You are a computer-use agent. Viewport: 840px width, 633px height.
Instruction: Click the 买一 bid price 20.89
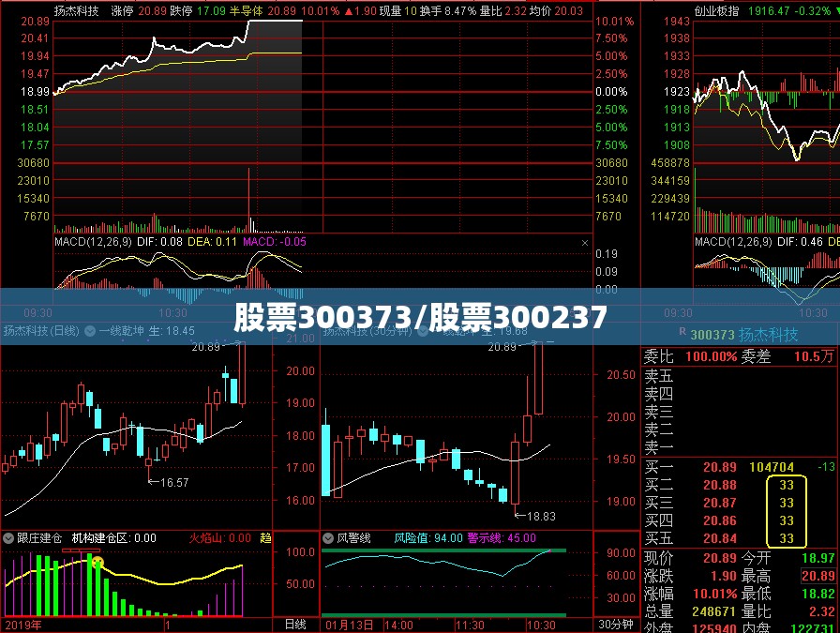click(x=719, y=467)
